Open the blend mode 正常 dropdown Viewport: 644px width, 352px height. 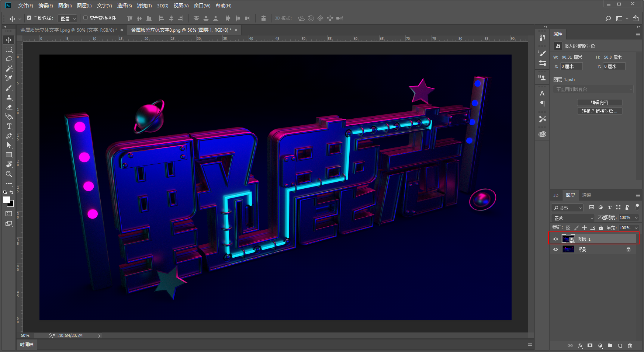click(573, 218)
